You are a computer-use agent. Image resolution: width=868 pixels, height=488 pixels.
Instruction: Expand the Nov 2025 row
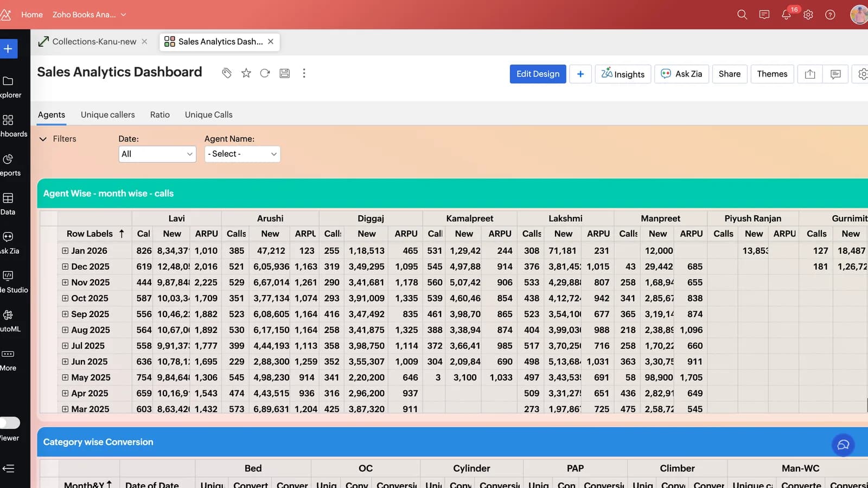(65, 282)
